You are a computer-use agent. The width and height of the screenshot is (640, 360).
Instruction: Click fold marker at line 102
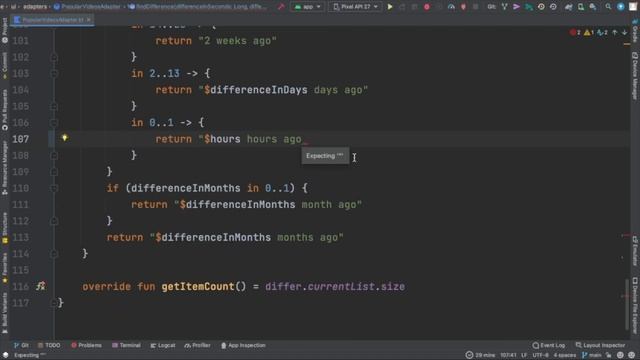(54, 57)
